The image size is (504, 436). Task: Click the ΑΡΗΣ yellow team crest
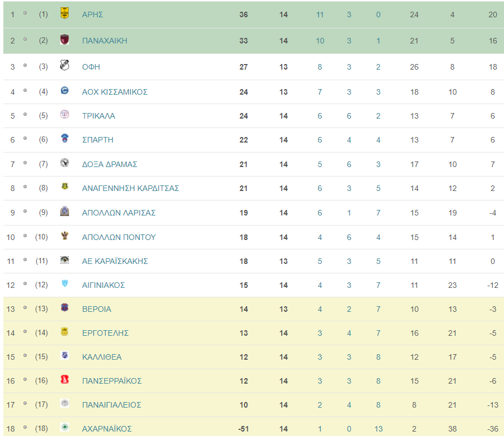pos(65,13)
